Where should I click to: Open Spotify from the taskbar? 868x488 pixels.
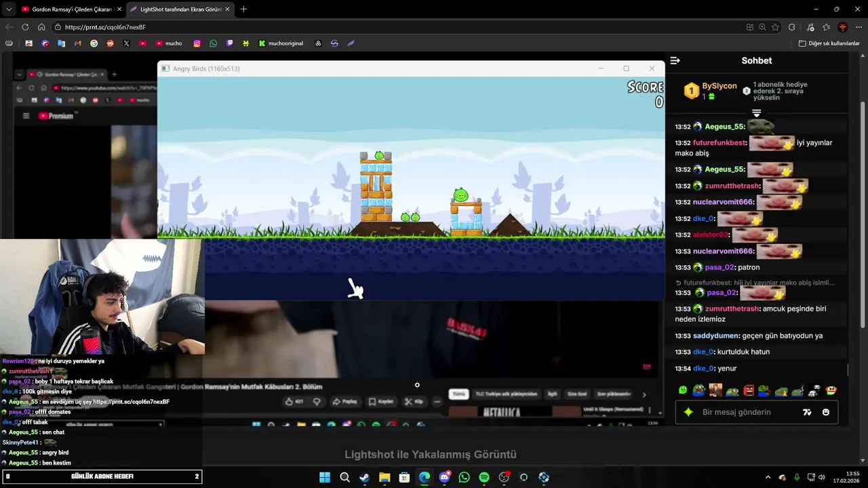pos(484,477)
